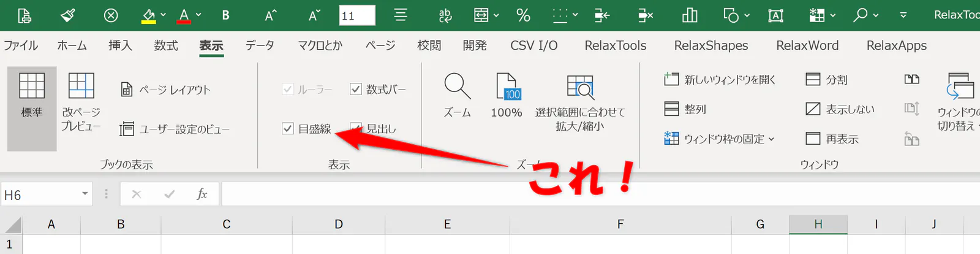Toggle the 見出し headings checkbox
980x254 pixels.
(x=355, y=128)
